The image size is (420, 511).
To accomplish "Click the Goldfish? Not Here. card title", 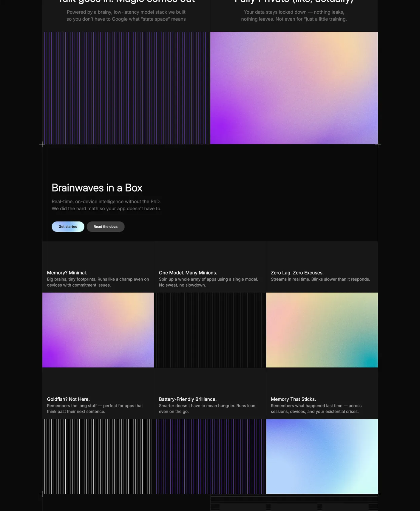I will [x=68, y=399].
